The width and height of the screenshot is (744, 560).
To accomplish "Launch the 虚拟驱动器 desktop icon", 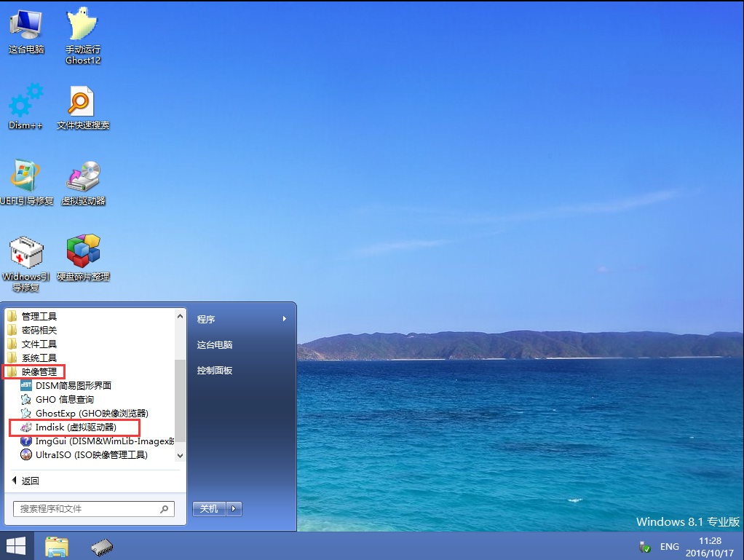I will (83, 178).
